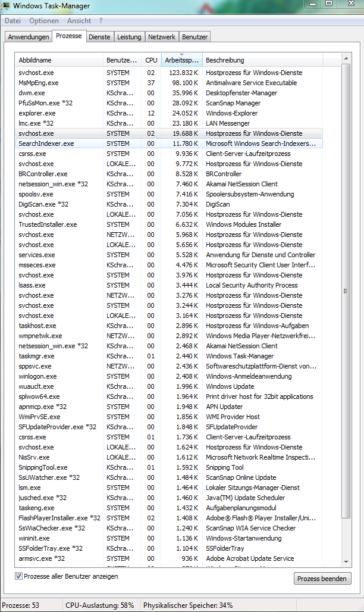
Task: Select splwow64.exe process
Action: click(x=169, y=396)
